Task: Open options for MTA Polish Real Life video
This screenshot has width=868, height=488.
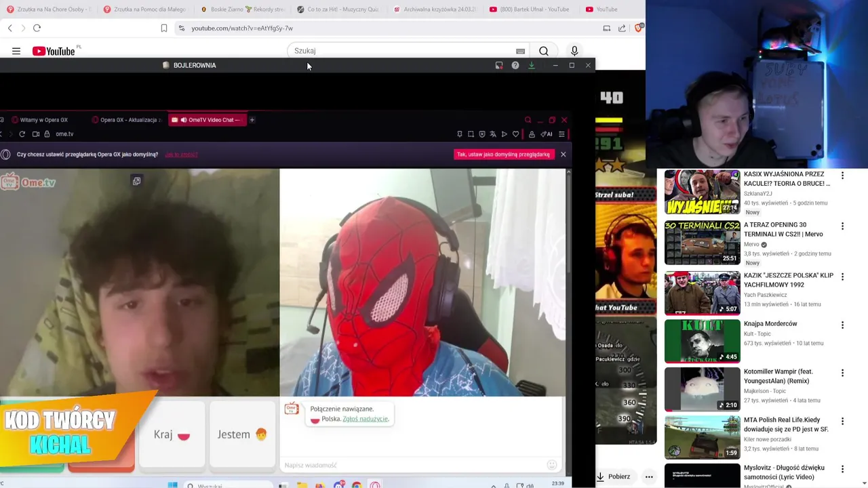Action: coord(842,422)
